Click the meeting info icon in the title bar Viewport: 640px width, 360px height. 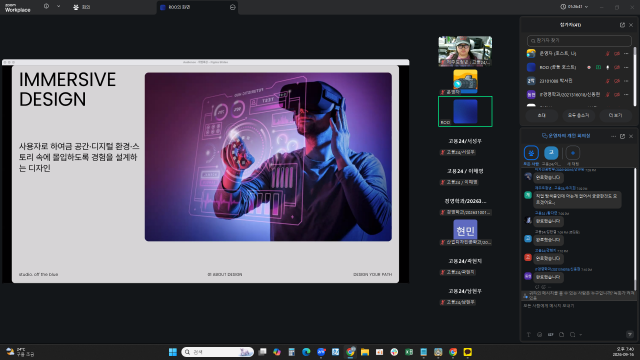coord(47,7)
